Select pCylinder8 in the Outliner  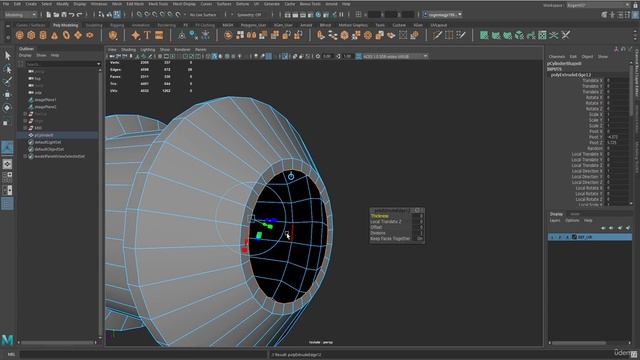44,135
